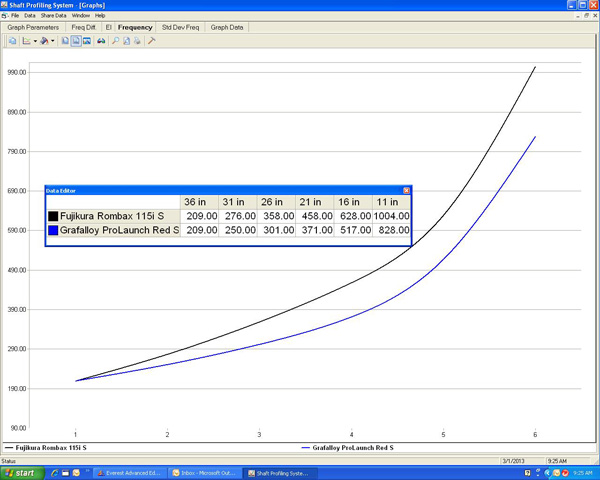This screenshot has height=480, width=600.
Task: Select the Frequency tab
Action: pyautogui.click(x=135, y=28)
